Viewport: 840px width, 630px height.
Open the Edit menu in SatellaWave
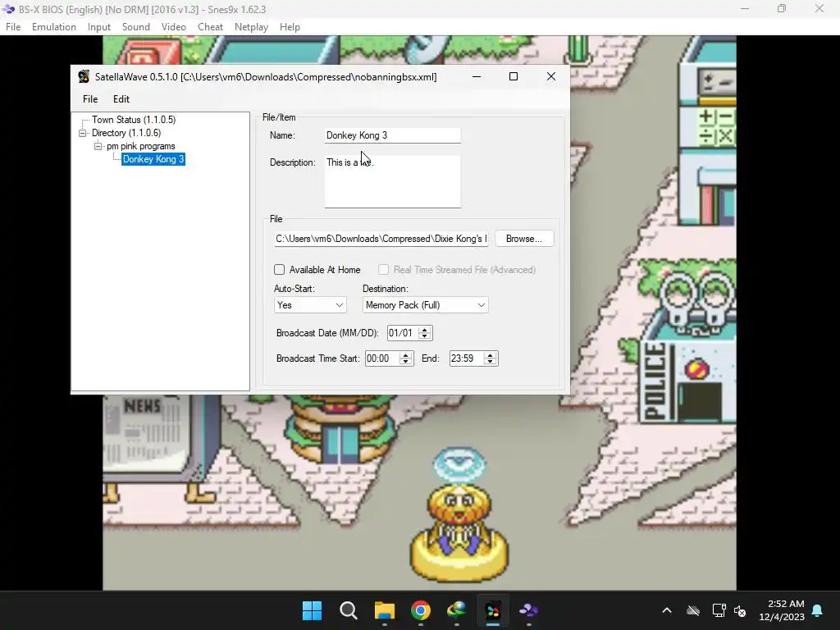pyautogui.click(x=121, y=99)
